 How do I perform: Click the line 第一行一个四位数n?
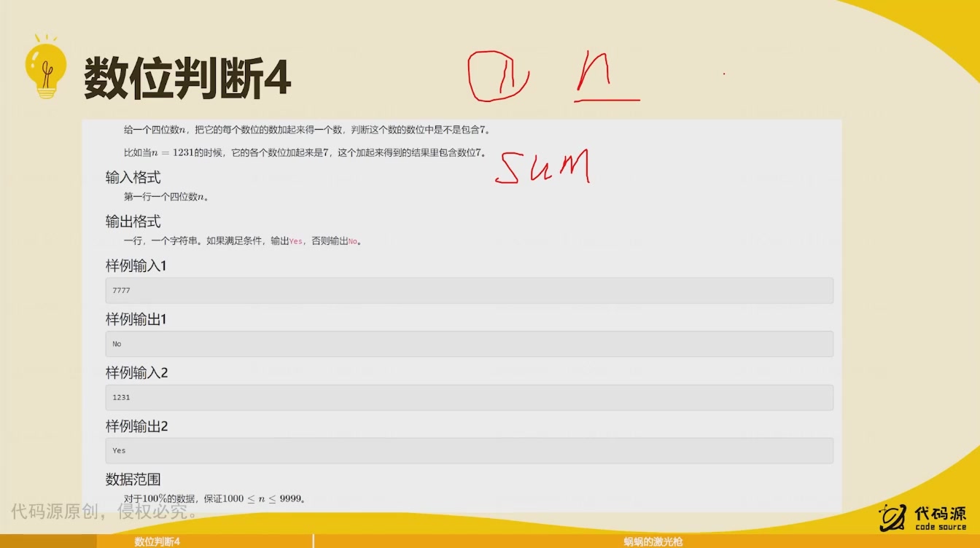pyautogui.click(x=167, y=197)
